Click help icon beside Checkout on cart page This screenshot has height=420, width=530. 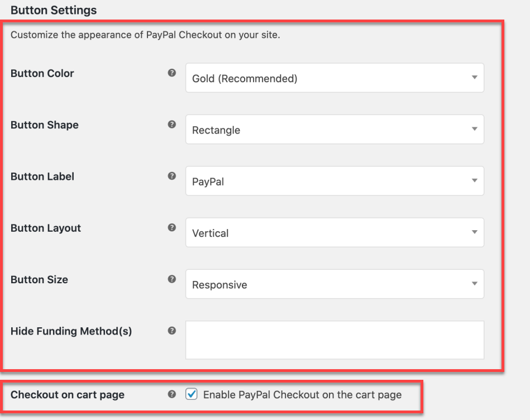tap(171, 394)
